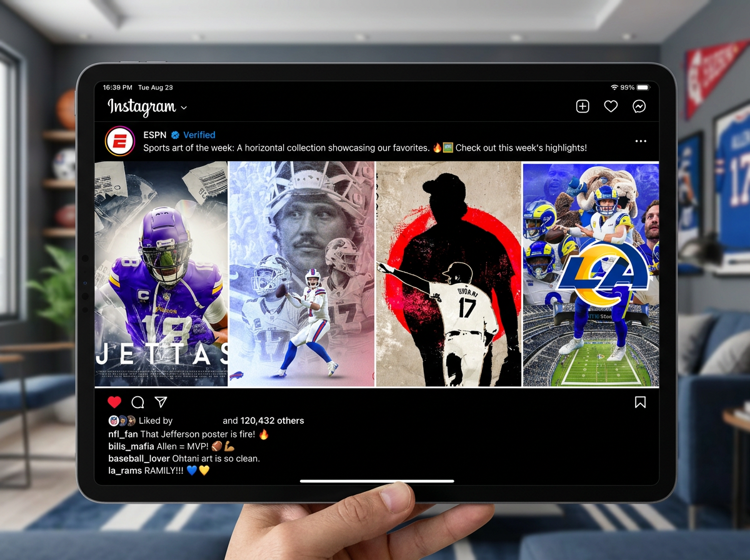Click the liker avatars beside Liked by

pyautogui.click(x=122, y=421)
